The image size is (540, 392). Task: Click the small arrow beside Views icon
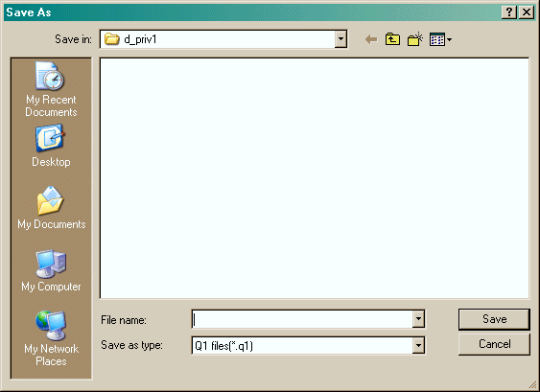click(x=449, y=40)
